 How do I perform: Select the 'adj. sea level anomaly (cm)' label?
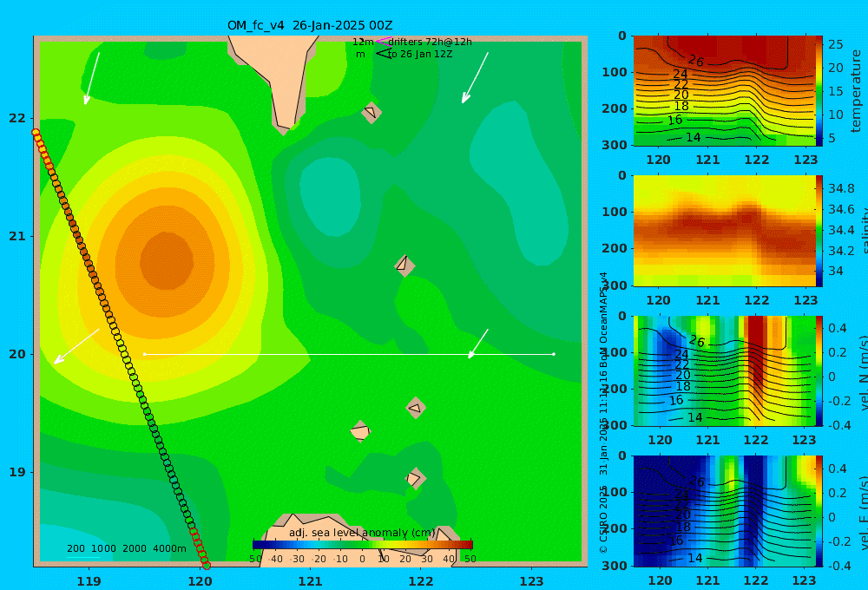click(362, 533)
